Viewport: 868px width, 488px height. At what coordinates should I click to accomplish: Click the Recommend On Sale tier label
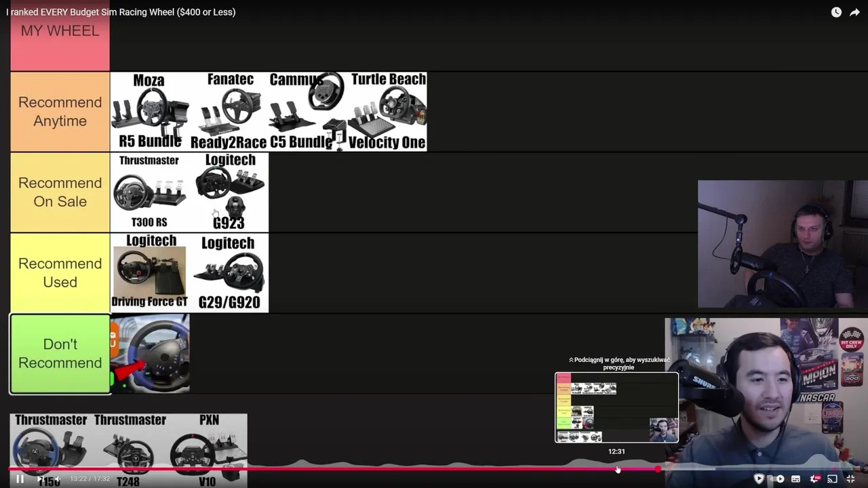60,192
